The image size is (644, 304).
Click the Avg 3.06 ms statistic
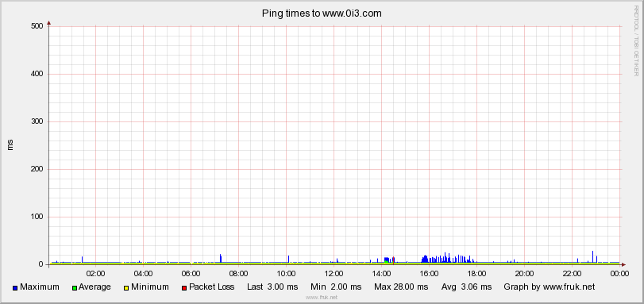tap(467, 287)
